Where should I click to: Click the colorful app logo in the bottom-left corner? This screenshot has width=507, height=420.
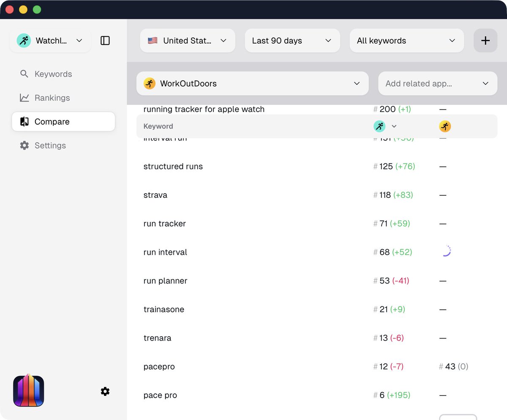coord(28,391)
